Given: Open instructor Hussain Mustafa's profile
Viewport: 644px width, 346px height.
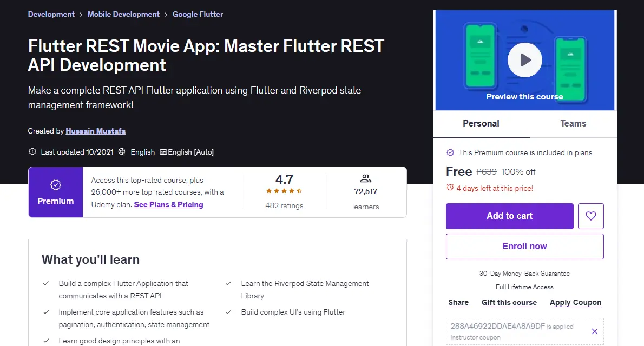Looking at the screenshot, I should (96, 131).
